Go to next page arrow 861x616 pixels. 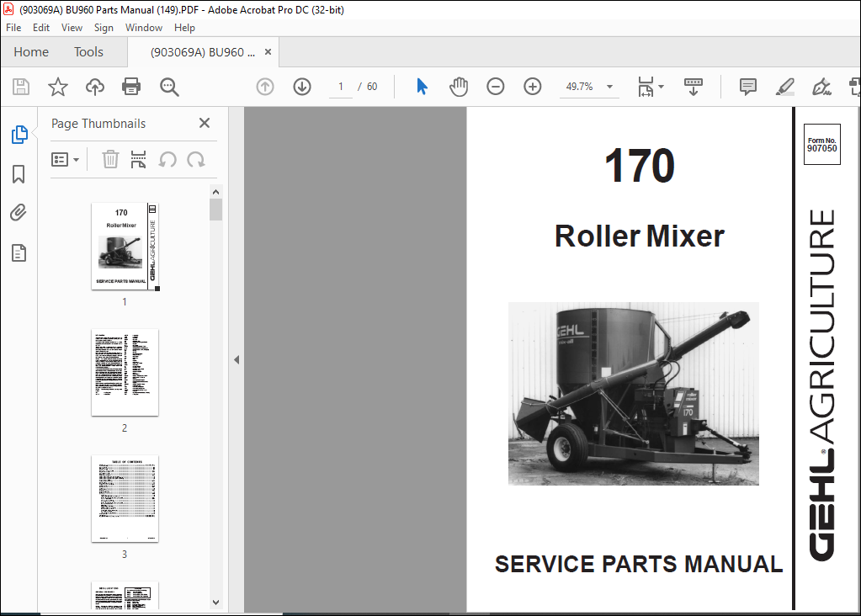302,87
